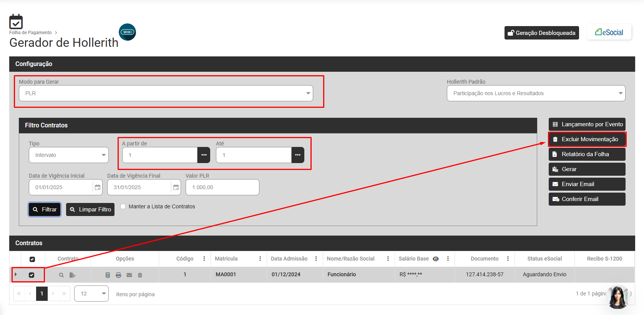
Task: Click the Opções column header
Action: (x=125, y=259)
